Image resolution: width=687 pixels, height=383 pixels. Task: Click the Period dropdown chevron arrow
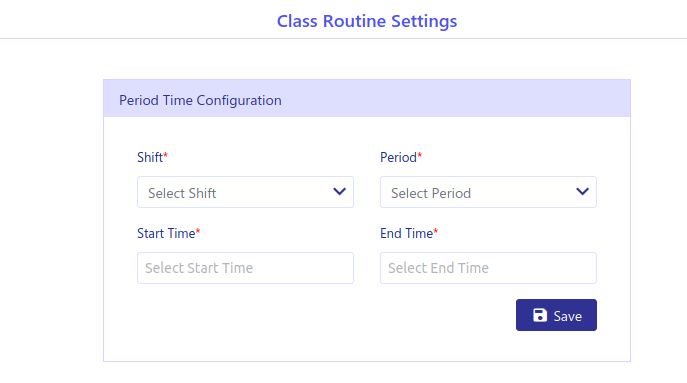[582, 192]
